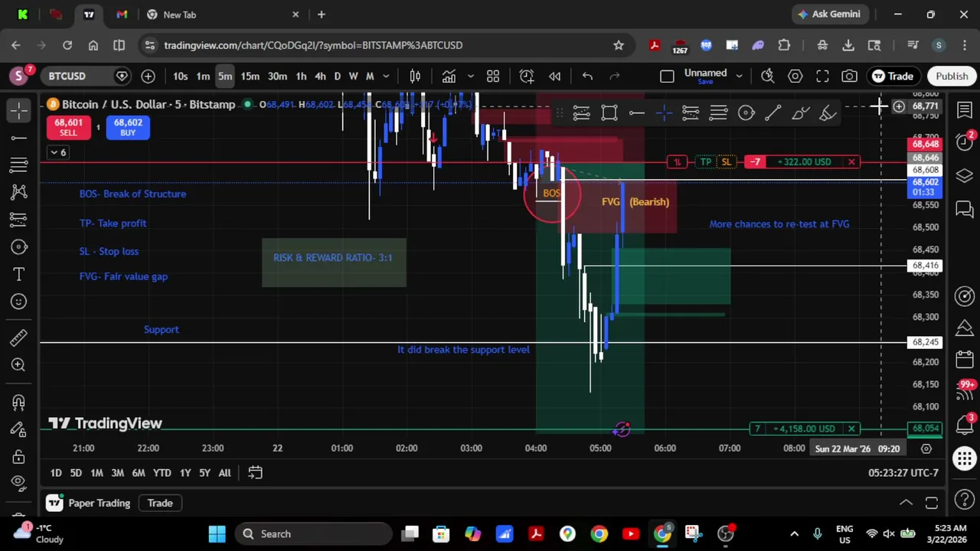Open the emoji icons tool
Screen dimensions: 980x551
19,302
